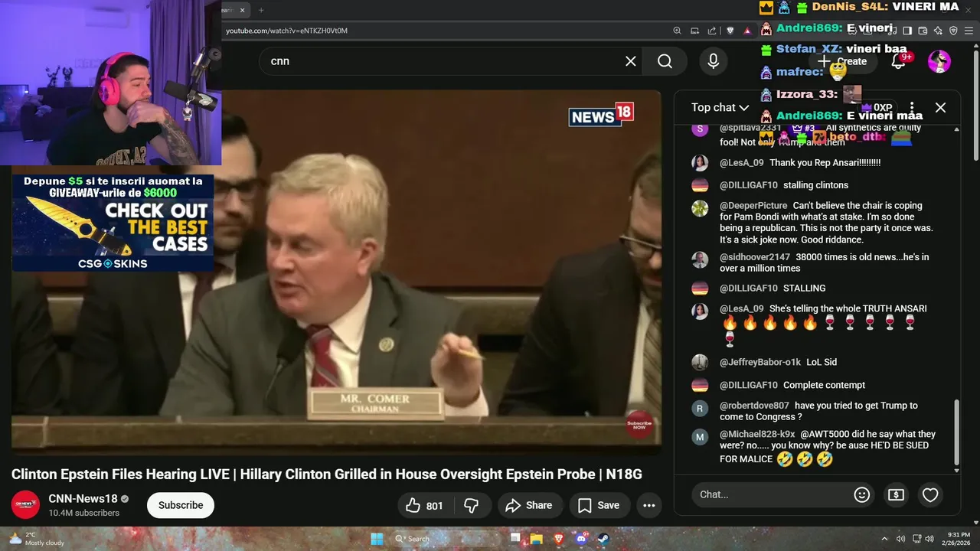The height and width of the screenshot is (551, 980).
Task: Dislike the Clinton Epstein hearing video
Action: (x=472, y=505)
